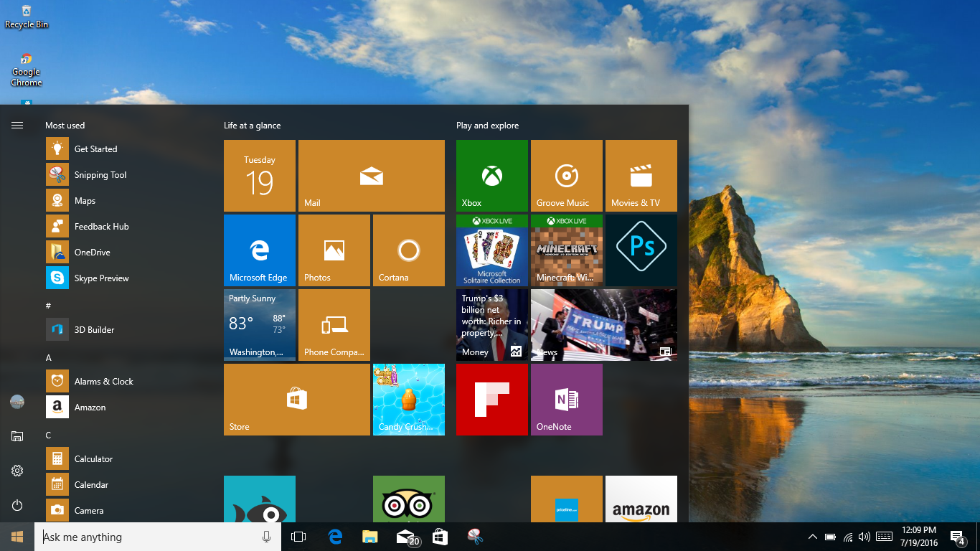Click the letter C section header
980x551 pixels.
[49, 435]
